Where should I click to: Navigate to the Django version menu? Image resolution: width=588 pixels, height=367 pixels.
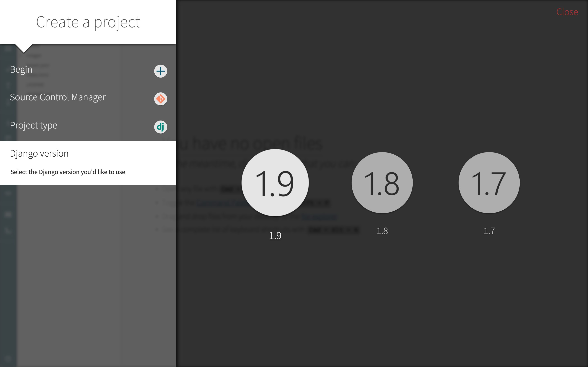click(39, 153)
